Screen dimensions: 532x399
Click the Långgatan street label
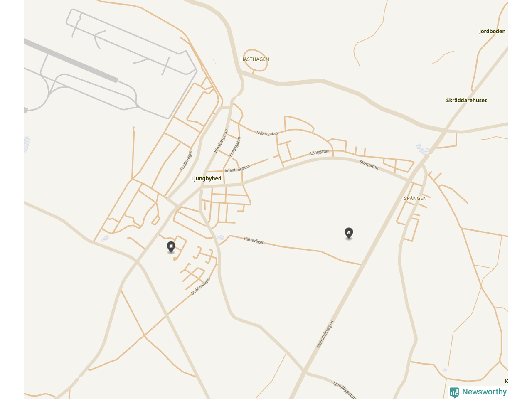[320, 153]
